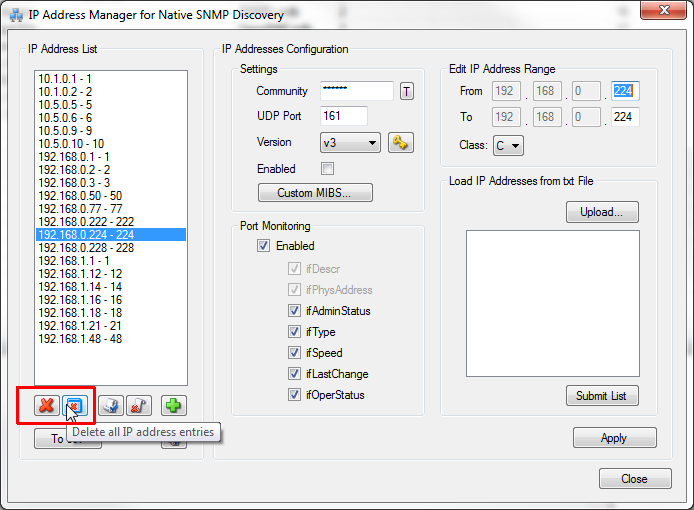Select 10.5.0.10 - 10 list entry
The image size is (694, 510).
(x=70, y=144)
